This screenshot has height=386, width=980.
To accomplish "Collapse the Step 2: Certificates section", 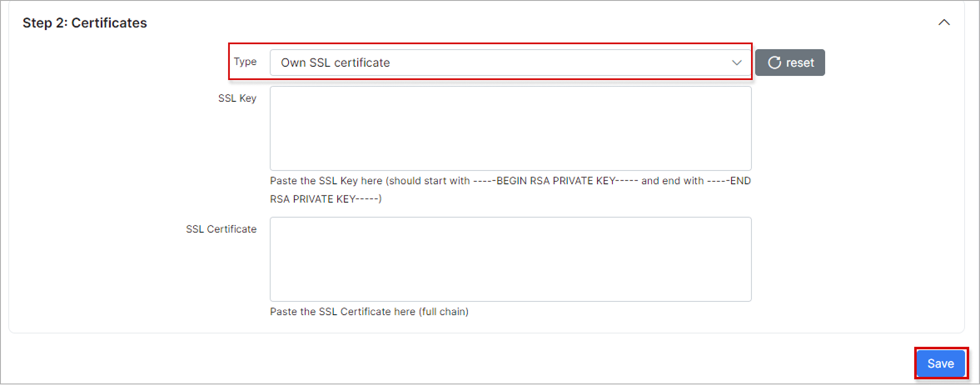I will (x=944, y=23).
